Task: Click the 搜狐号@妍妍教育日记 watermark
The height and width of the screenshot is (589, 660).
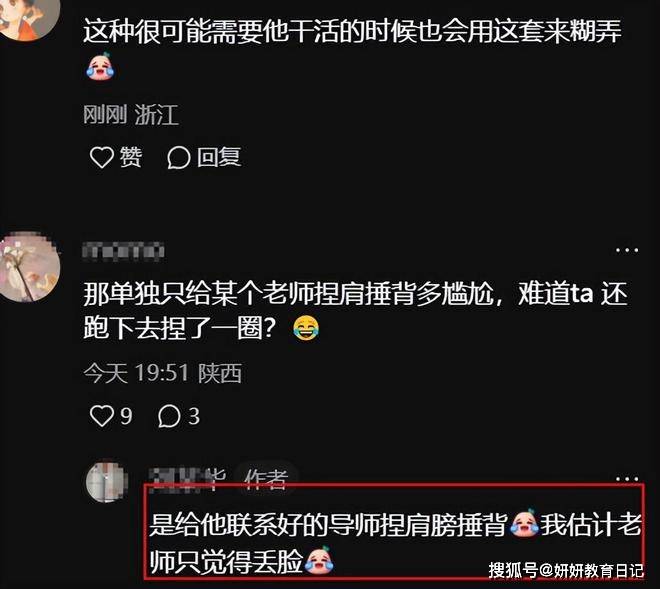Action: [x=566, y=570]
